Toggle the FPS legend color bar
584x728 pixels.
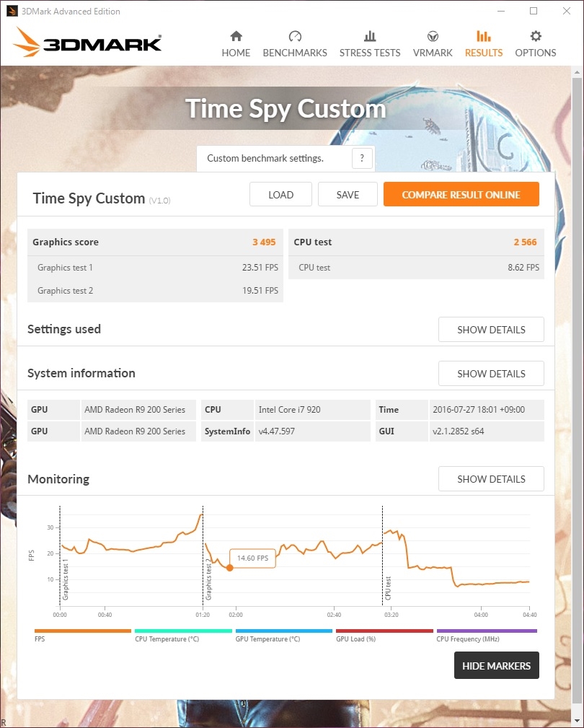click(83, 631)
